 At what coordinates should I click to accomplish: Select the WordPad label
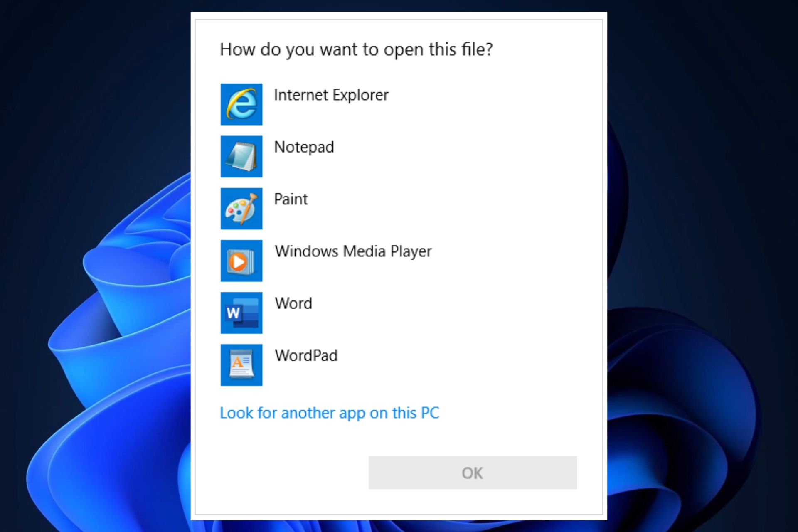coord(306,356)
